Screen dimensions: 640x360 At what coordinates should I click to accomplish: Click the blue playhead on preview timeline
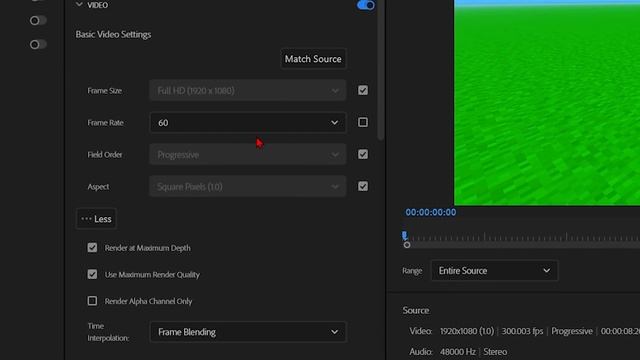pyautogui.click(x=404, y=236)
